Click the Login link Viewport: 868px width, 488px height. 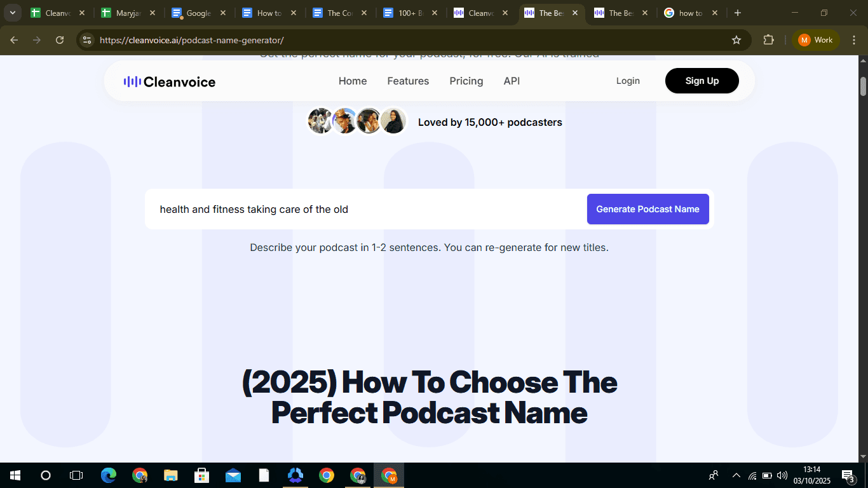tap(628, 81)
